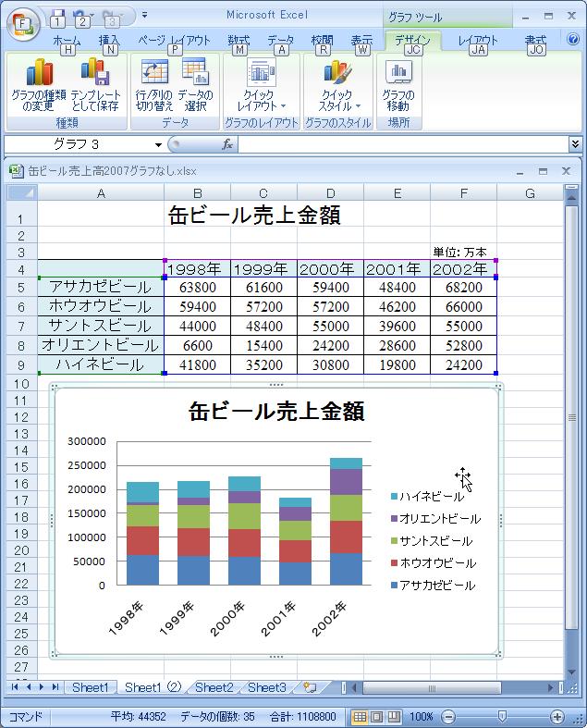Change the chart type (グラフの種類の変更)

click(x=38, y=85)
